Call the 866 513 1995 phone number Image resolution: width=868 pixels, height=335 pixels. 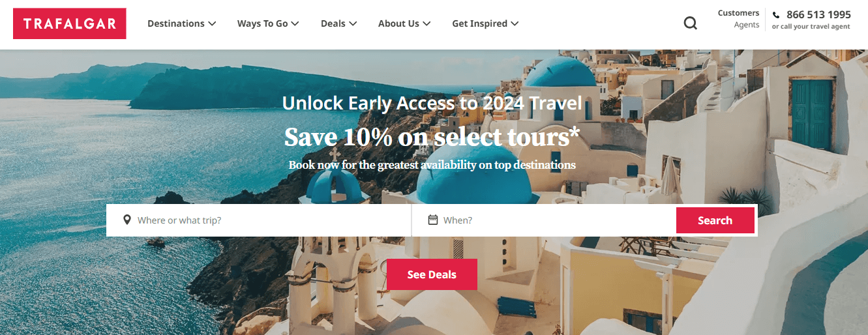(818, 14)
